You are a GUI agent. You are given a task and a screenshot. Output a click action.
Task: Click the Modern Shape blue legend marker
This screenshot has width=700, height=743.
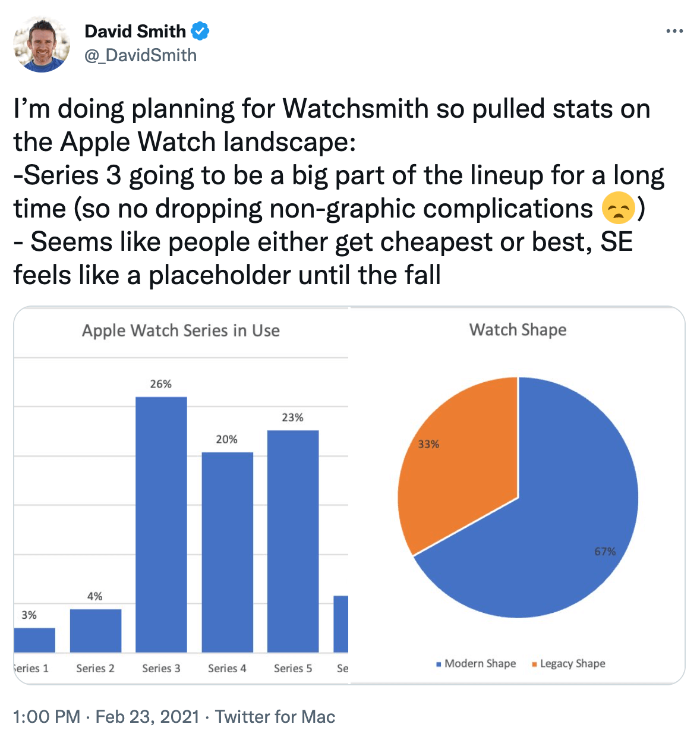point(439,664)
